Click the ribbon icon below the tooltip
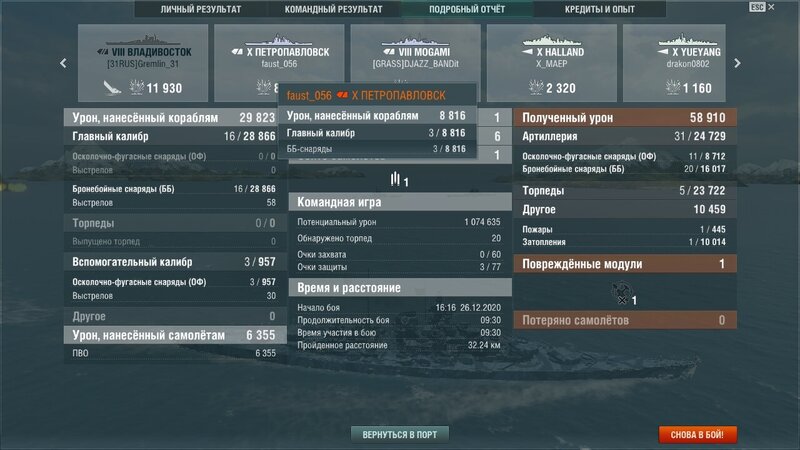This screenshot has height=450, width=800. point(395,179)
